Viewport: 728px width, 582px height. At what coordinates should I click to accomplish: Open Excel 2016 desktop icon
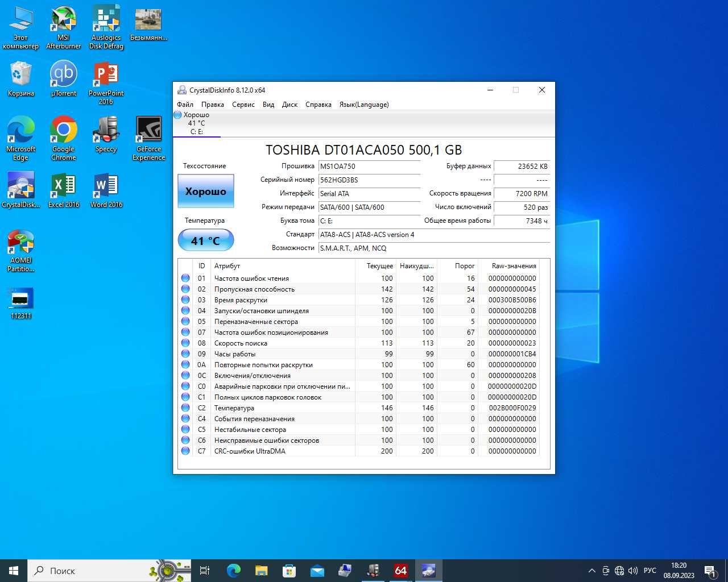coord(64,190)
